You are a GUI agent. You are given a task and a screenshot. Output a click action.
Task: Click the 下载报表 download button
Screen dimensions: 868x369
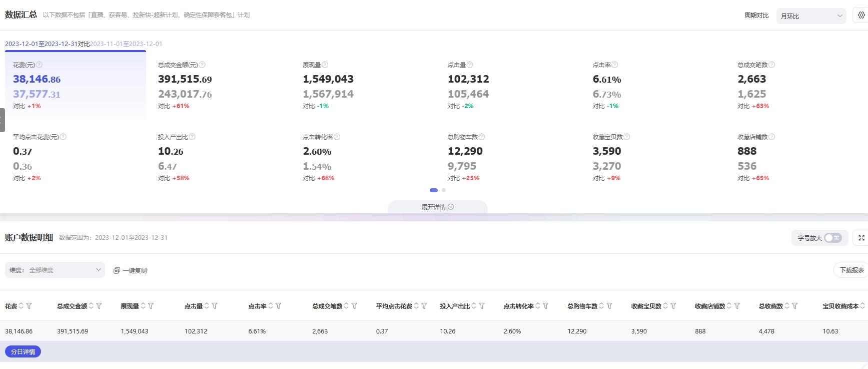pyautogui.click(x=851, y=270)
